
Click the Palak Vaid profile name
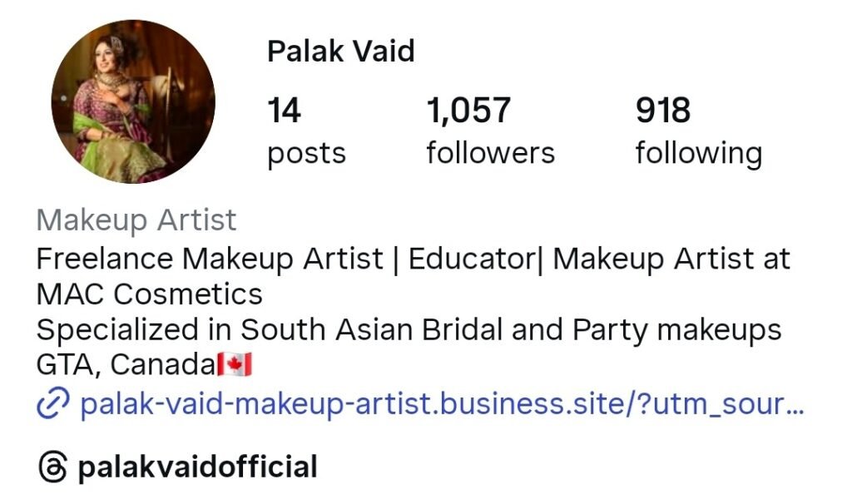click(x=340, y=52)
